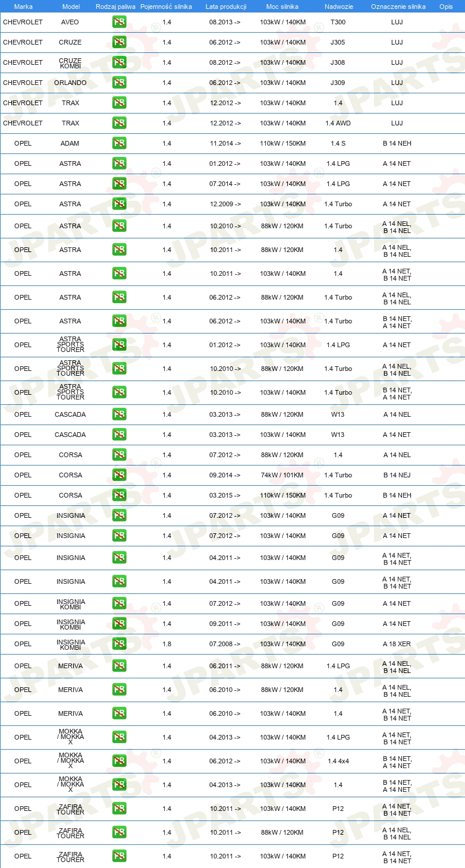Click the Opis column header

click(446, 7)
